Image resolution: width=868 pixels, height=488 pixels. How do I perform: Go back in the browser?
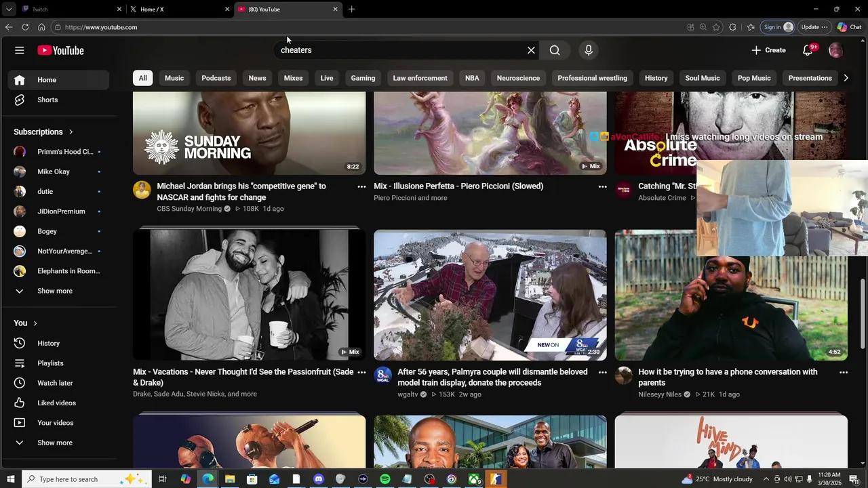(9, 27)
